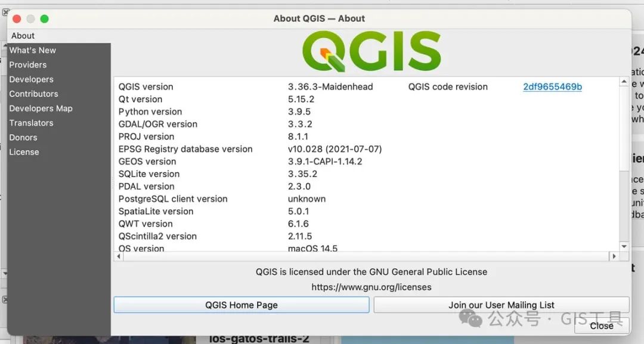Select the Qt version value 5.15.2
644x344 pixels.
tap(301, 100)
